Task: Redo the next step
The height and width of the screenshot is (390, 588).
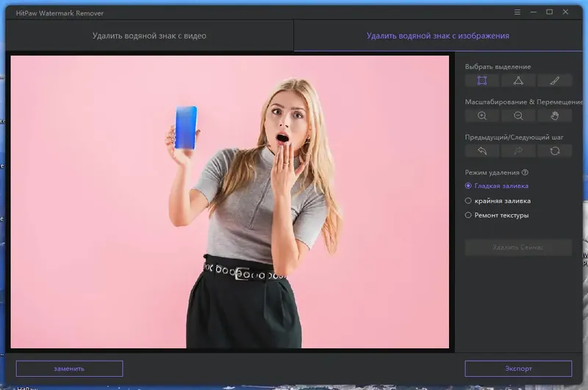Action: (x=518, y=151)
